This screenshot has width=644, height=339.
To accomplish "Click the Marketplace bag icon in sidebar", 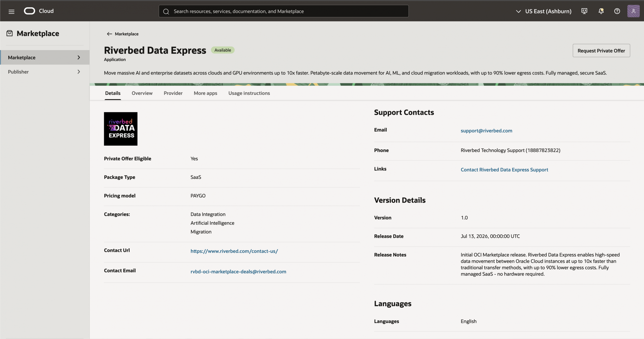I will pyautogui.click(x=10, y=33).
